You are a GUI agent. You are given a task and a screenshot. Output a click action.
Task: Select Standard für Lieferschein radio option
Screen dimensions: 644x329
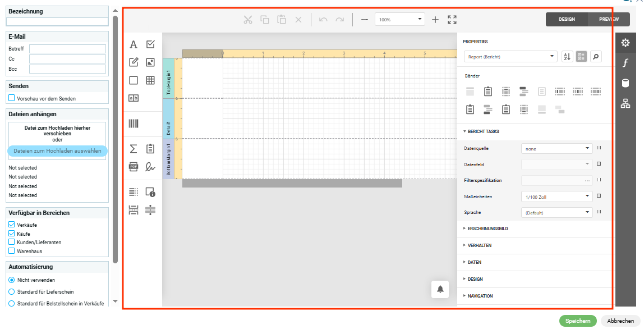click(x=12, y=292)
